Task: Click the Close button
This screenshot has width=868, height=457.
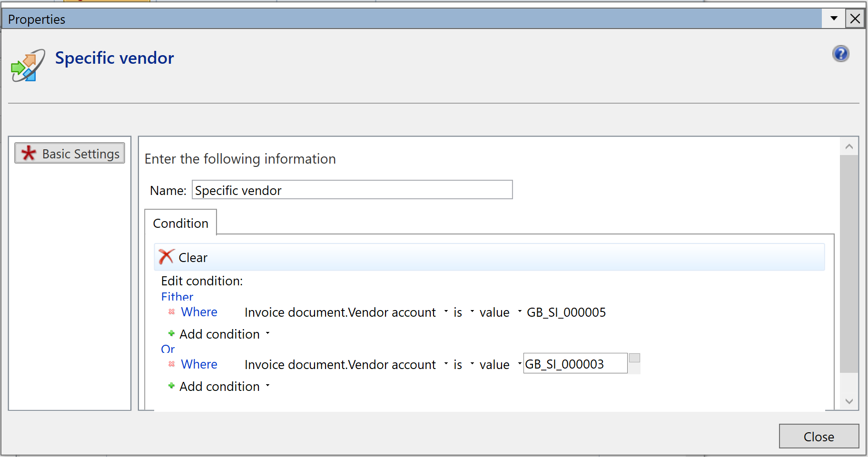Action: point(819,436)
